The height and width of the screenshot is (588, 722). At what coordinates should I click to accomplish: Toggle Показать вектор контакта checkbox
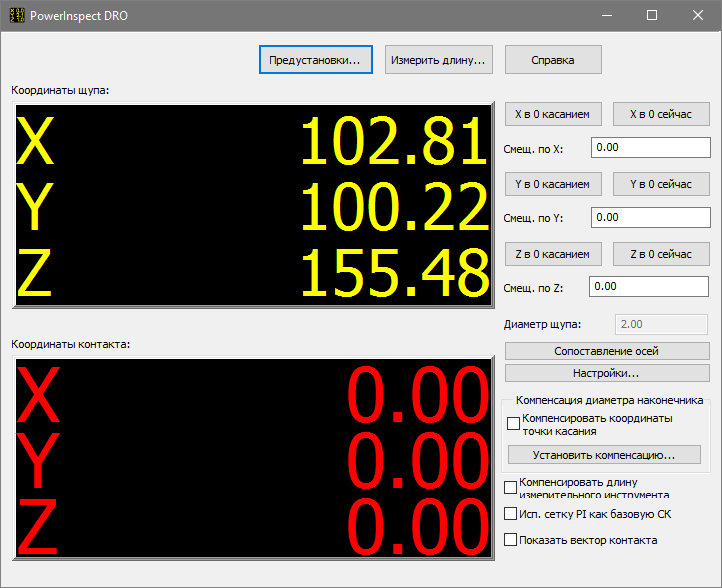(x=510, y=540)
